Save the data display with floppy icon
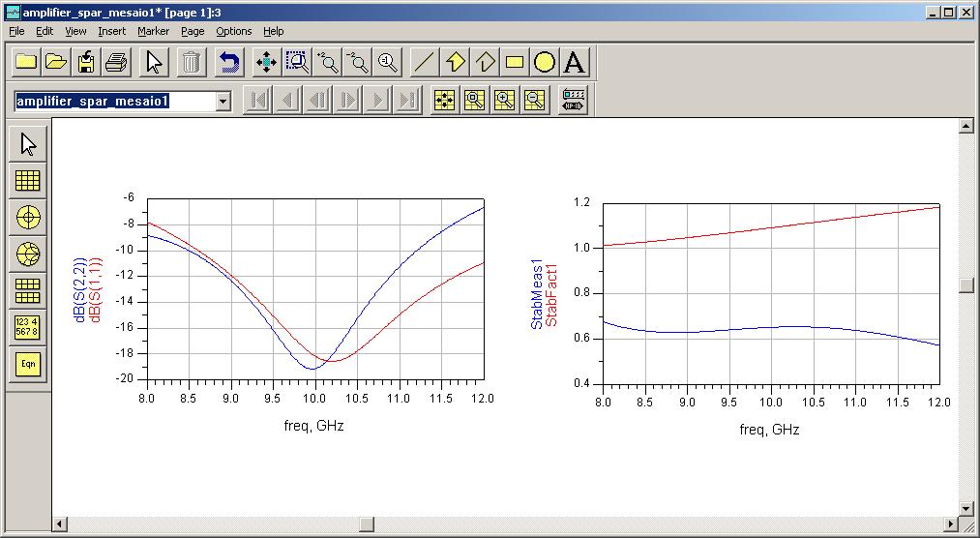980x538 pixels. coord(86,63)
